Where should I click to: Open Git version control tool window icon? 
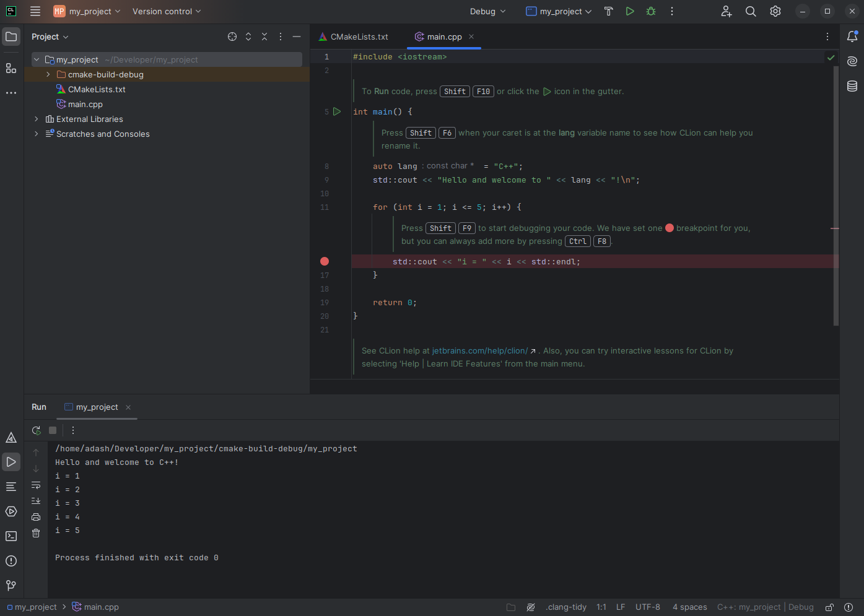tap(11, 586)
